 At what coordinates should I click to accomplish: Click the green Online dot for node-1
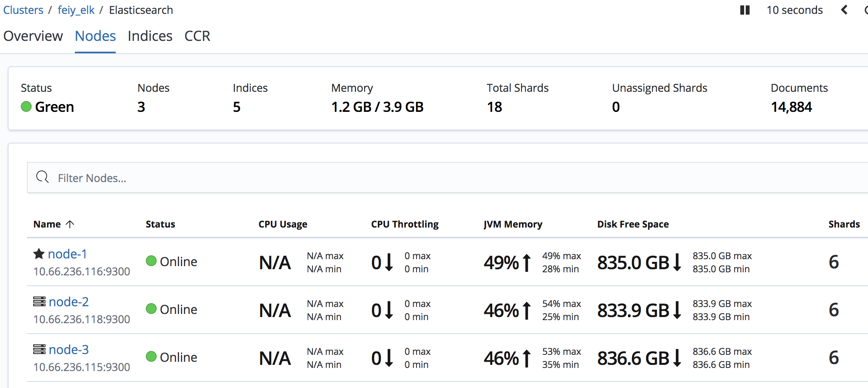(151, 261)
